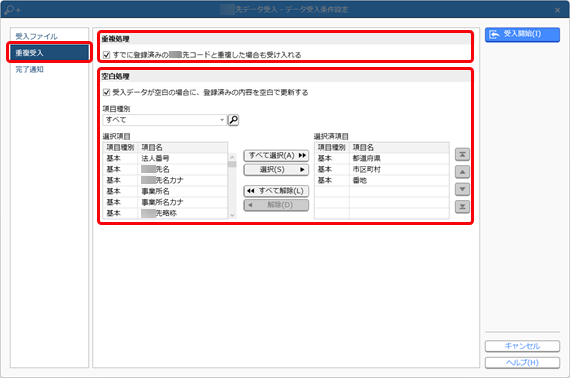The width and height of the screenshot is (570, 378).
Task: Toggle accept duplicate codes checkbox
Action: (107, 55)
